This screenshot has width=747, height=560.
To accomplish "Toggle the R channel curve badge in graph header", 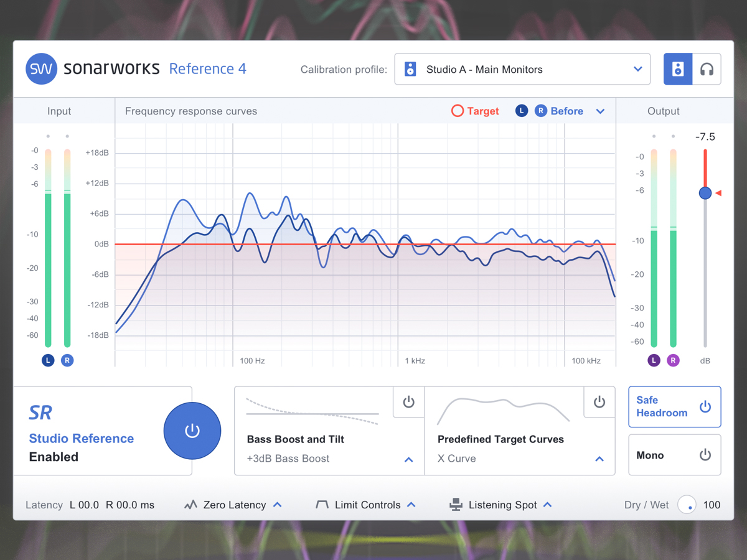I will pos(540,111).
